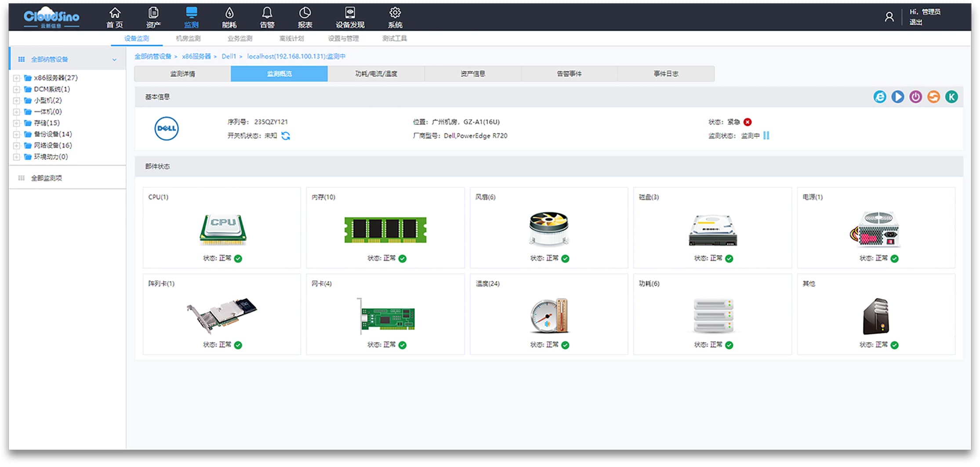980x467 pixels.
Task: Click the green K circle icon
Action: pos(951,97)
